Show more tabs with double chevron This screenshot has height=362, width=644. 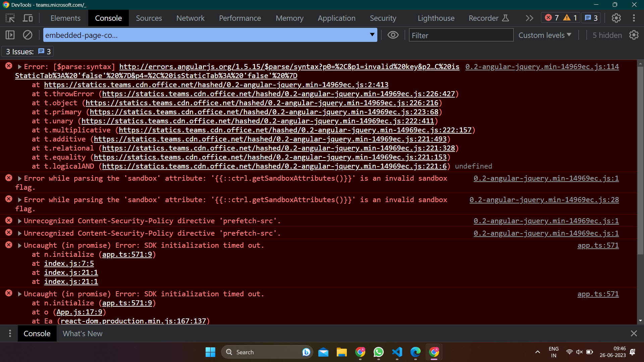(529, 18)
